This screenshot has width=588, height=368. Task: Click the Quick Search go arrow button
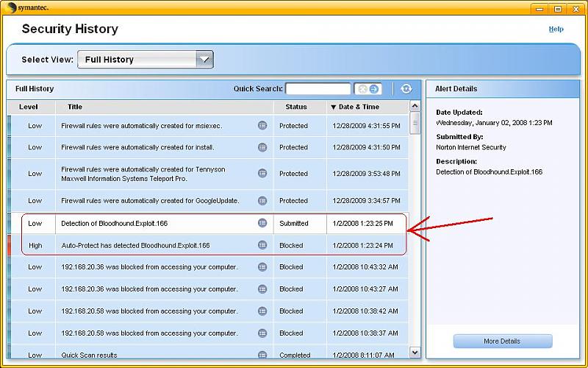[x=374, y=89]
